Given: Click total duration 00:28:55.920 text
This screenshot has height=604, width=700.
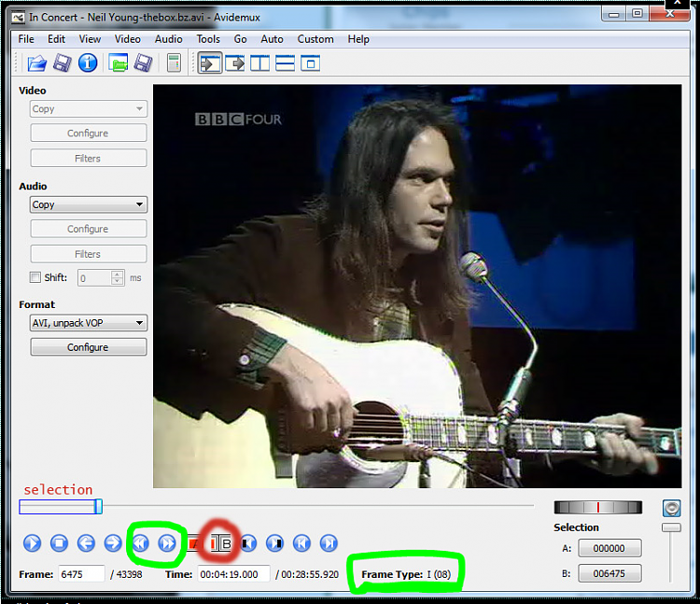Looking at the screenshot, I should pos(310,574).
